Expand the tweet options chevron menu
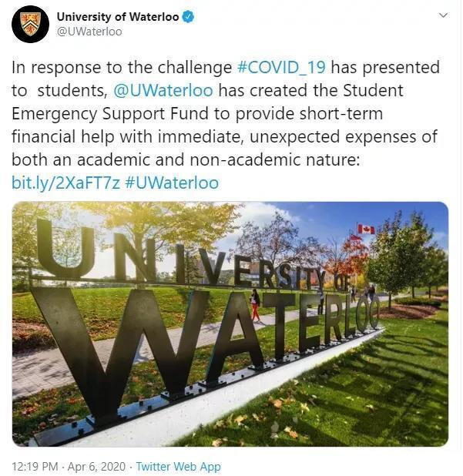The width and height of the screenshot is (463, 476). pyautogui.click(x=444, y=15)
